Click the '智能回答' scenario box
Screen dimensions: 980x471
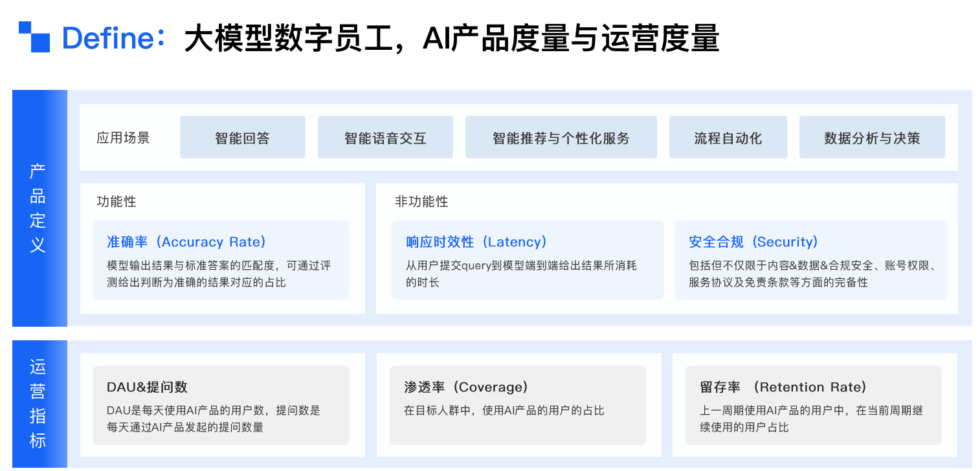point(243,137)
